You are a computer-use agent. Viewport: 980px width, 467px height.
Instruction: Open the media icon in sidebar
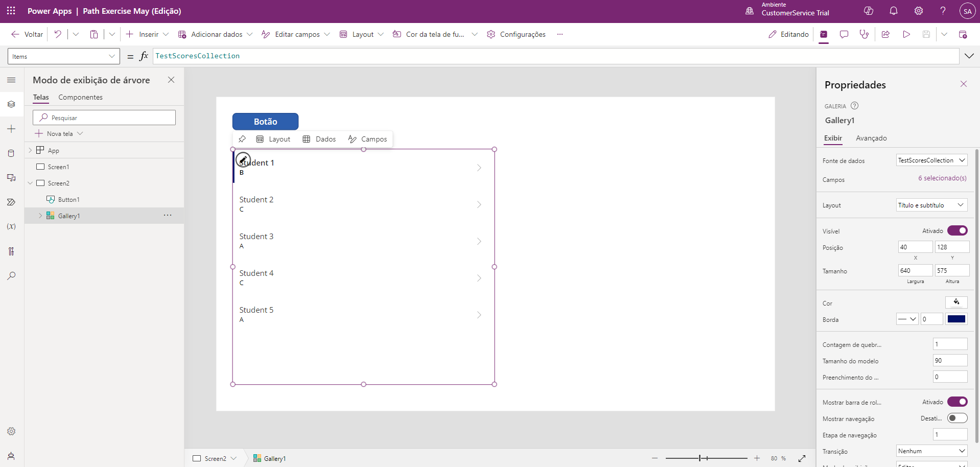coord(11,178)
